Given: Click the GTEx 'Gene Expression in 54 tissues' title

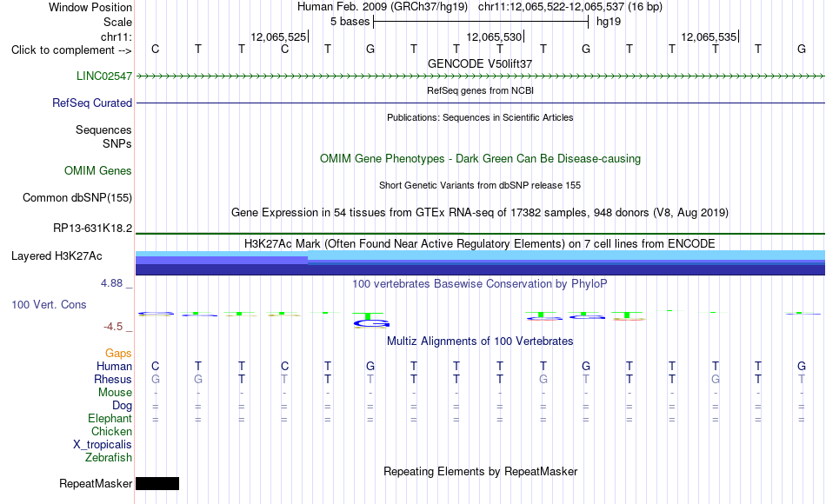Looking at the screenshot, I should point(480,213).
